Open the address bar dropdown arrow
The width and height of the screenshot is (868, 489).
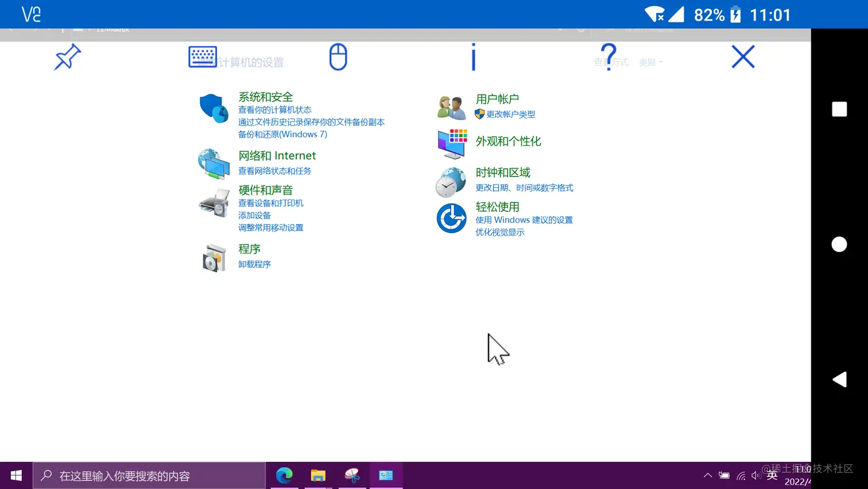(x=560, y=29)
